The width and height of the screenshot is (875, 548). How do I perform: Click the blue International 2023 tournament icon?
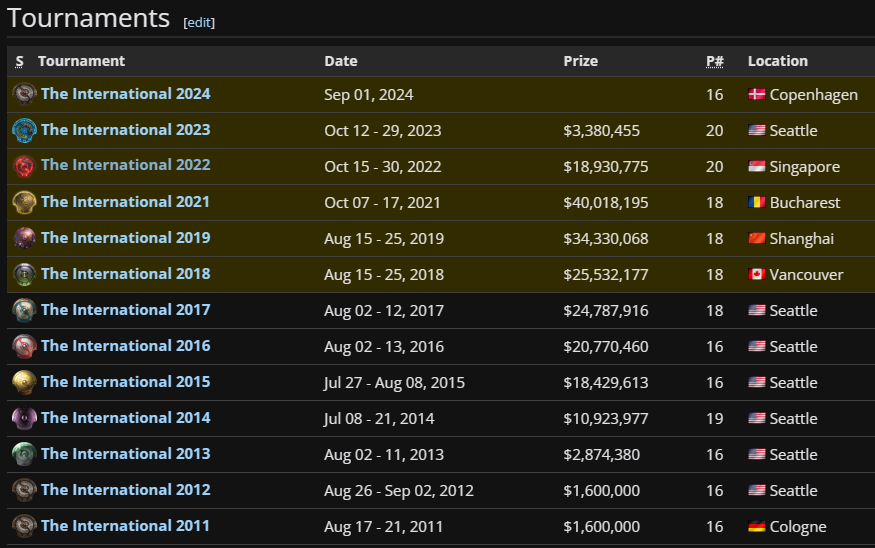pos(24,130)
